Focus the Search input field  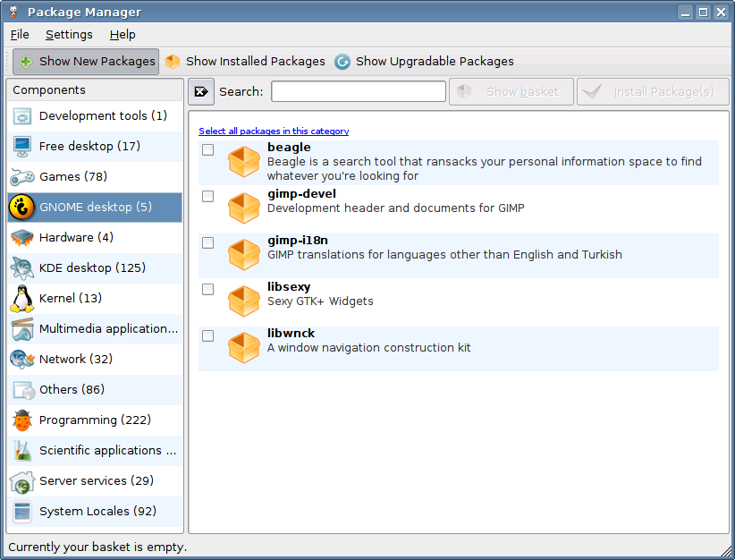point(359,91)
